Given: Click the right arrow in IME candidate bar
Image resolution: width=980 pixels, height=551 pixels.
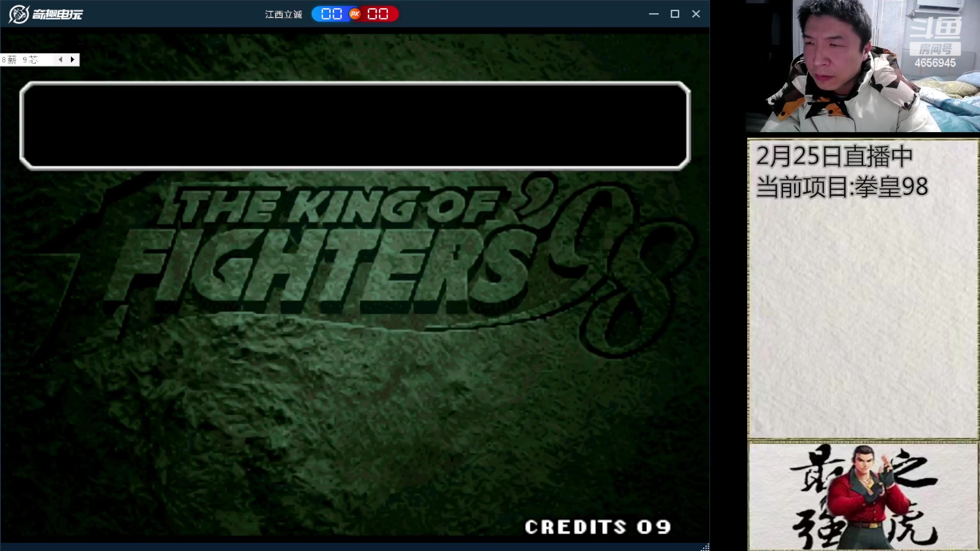Looking at the screenshot, I should coord(72,60).
